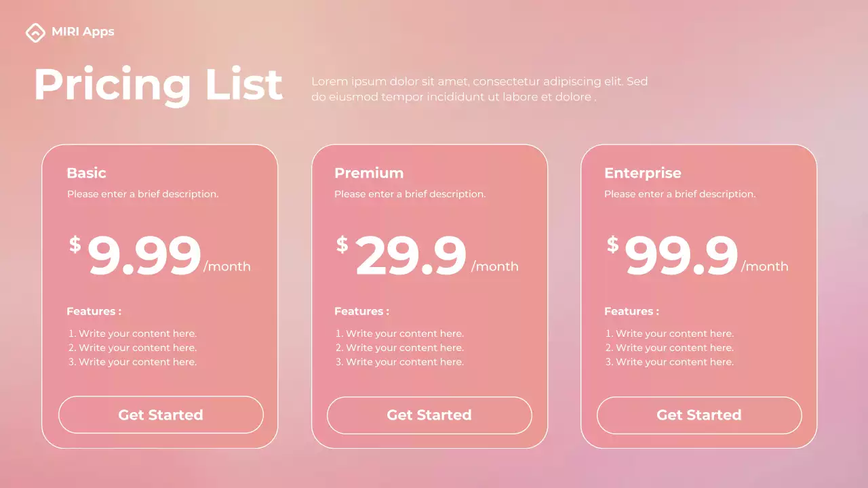Click the 99.9 price figure
This screenshot has height=488, width=868.
tap(681, 256)
